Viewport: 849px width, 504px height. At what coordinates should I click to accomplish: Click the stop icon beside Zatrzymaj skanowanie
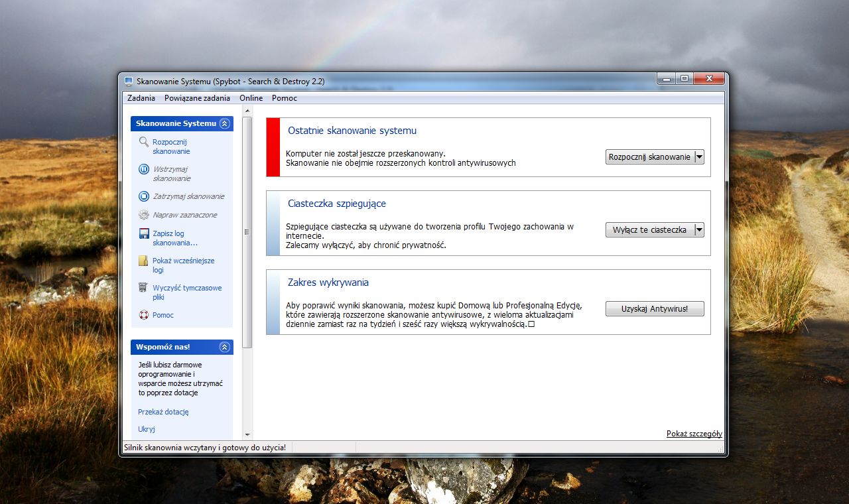point(144,196)
